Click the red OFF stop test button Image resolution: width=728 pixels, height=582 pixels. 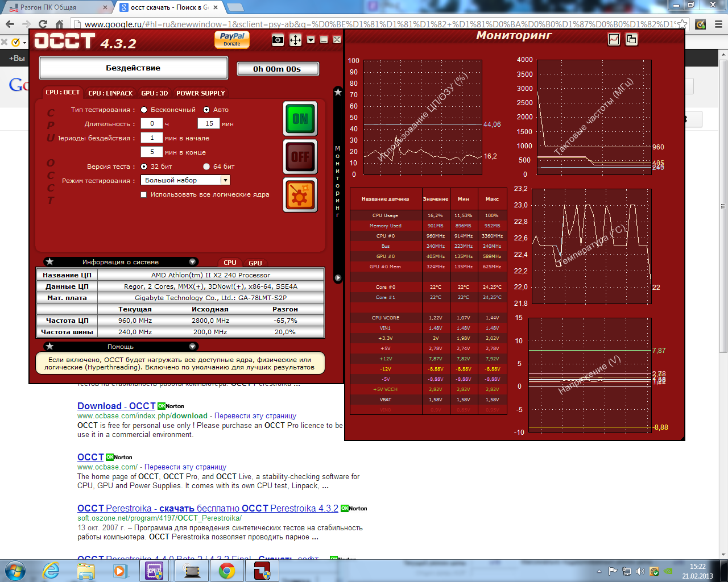pos(300,156)
